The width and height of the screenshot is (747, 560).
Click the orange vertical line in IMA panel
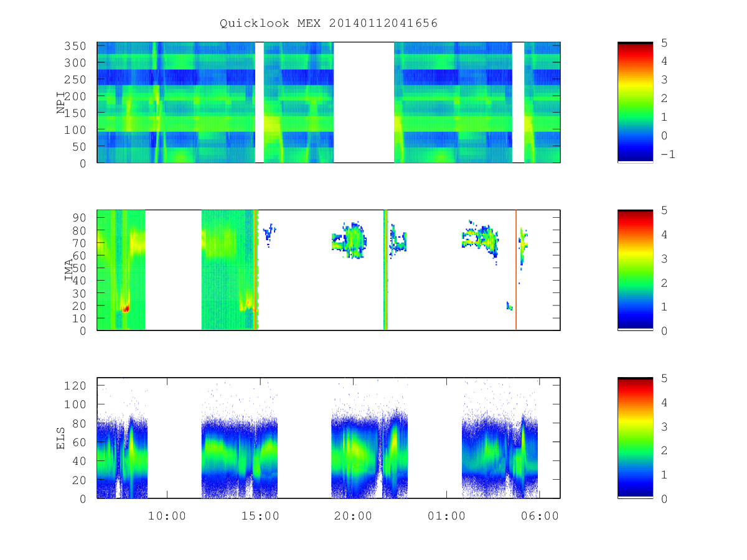tap(516, 270)
